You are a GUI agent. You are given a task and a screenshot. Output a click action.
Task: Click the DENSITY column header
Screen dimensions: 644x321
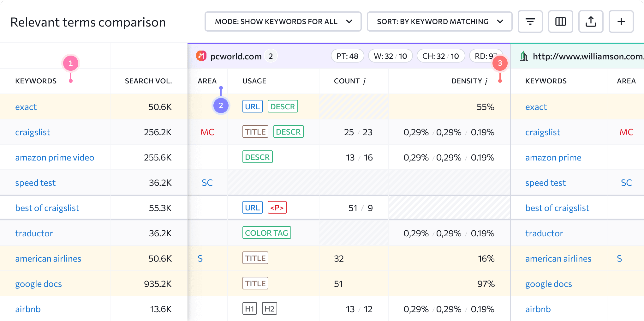point(467,81)
